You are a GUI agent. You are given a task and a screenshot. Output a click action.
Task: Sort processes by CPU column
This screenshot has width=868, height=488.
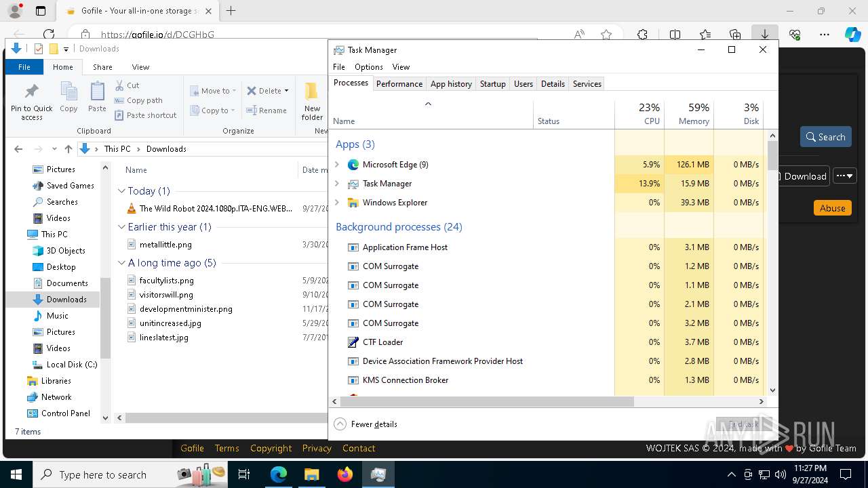tap(639, 114)
